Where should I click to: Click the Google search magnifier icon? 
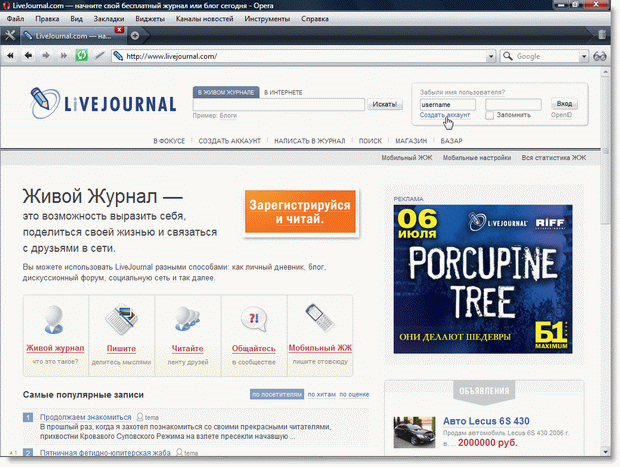coord(507,56)
